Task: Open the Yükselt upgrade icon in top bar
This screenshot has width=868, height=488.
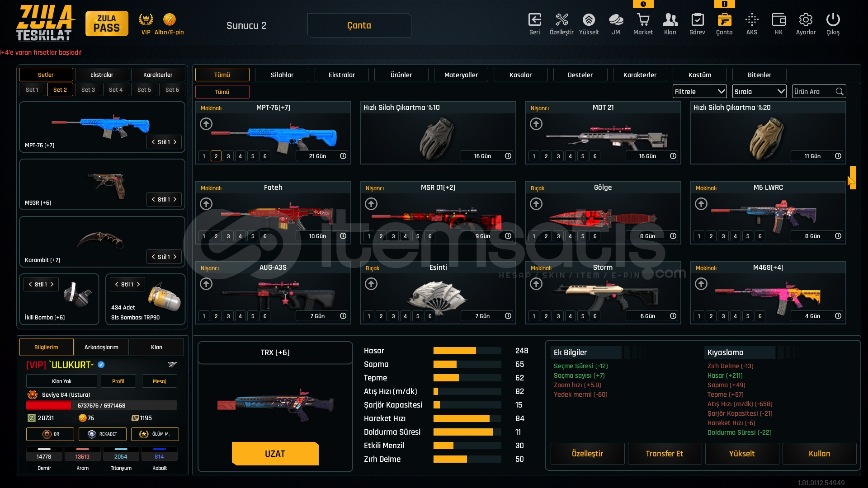Action: 589,20
